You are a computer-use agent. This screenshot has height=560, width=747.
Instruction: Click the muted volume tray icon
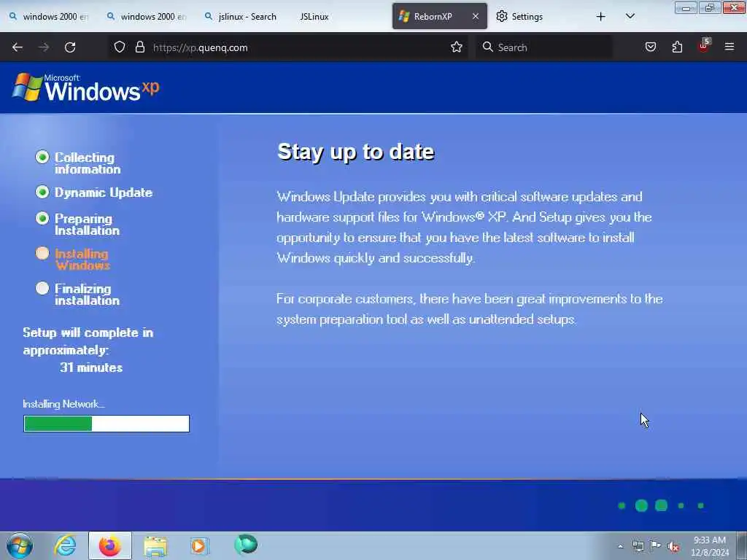[x=673, y=547]
